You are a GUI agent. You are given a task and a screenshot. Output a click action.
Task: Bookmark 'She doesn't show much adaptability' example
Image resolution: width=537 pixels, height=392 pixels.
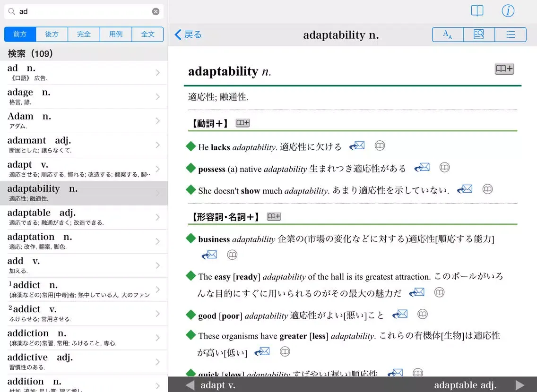[x=487, y=189]
